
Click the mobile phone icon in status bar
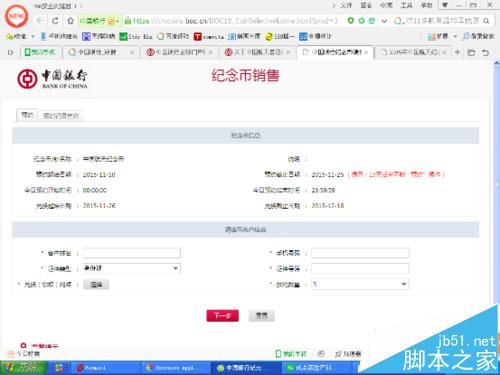coord(278,353)
